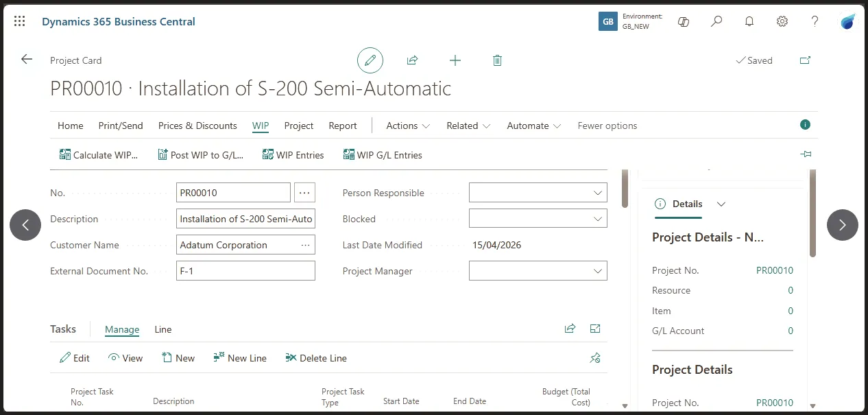Click the factbox pane scrollbar

pos(812,213)
